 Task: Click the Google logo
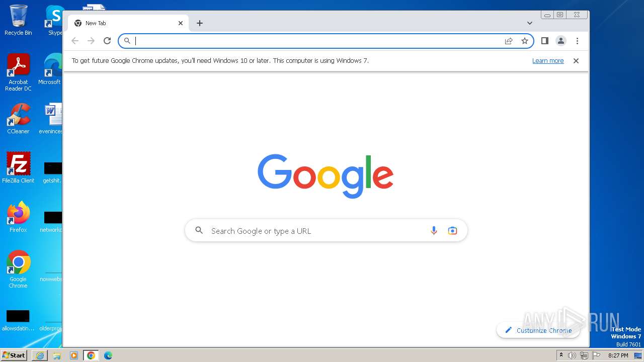(x=326, y=176)
